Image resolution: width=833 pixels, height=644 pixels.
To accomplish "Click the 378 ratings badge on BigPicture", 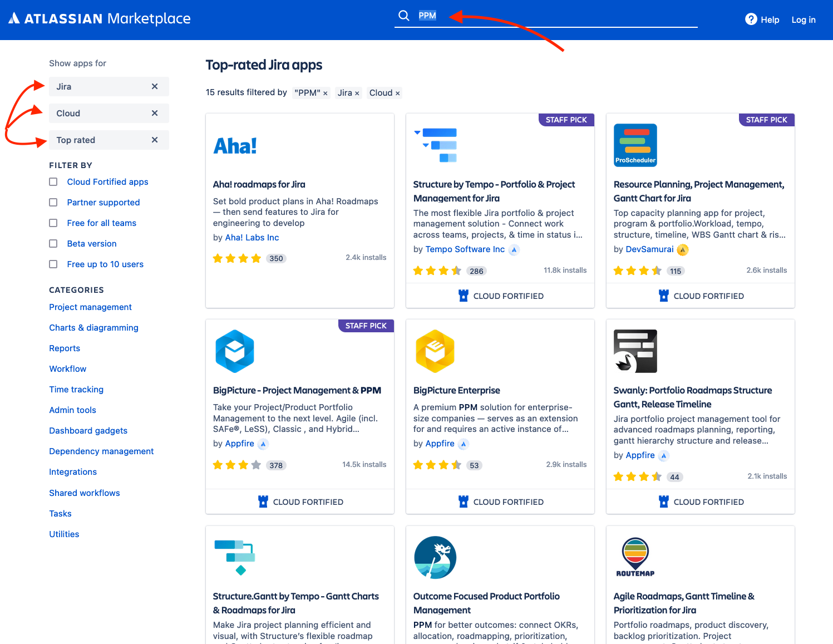I will coord(277,465).
